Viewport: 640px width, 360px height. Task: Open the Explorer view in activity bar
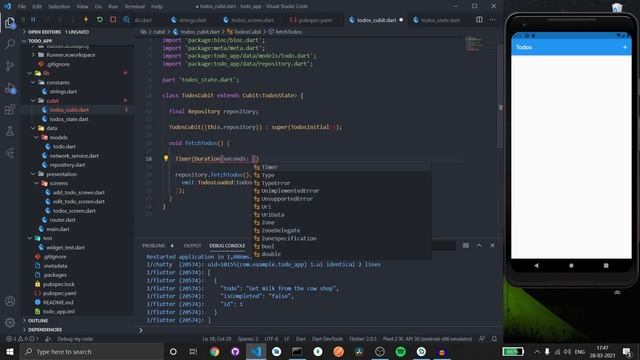click(10, 23)
